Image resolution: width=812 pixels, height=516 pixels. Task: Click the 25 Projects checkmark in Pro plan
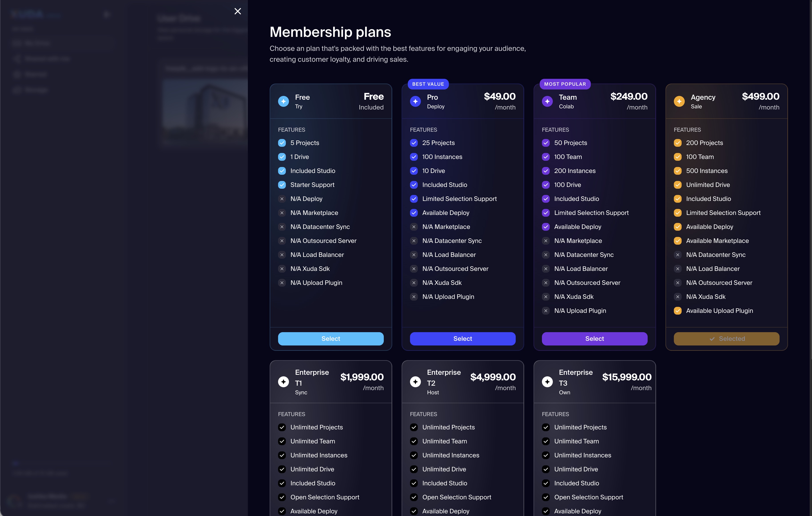point(414,143)
